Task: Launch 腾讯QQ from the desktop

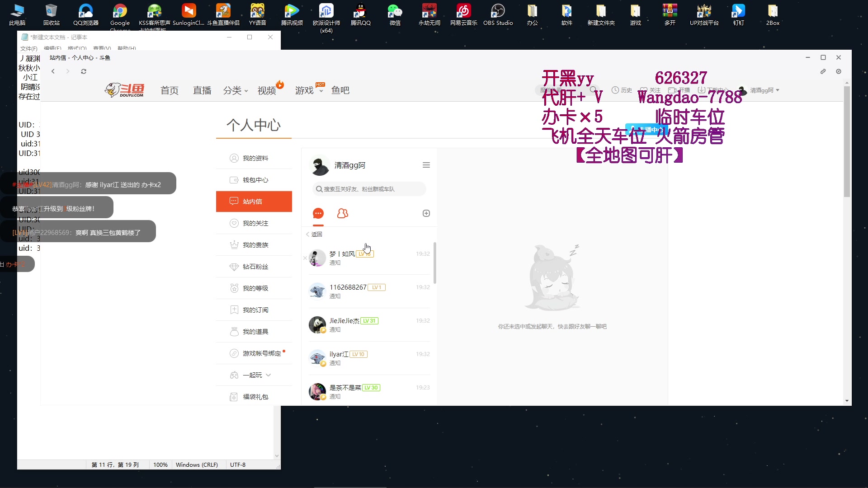Action: (x=361, y=14)
